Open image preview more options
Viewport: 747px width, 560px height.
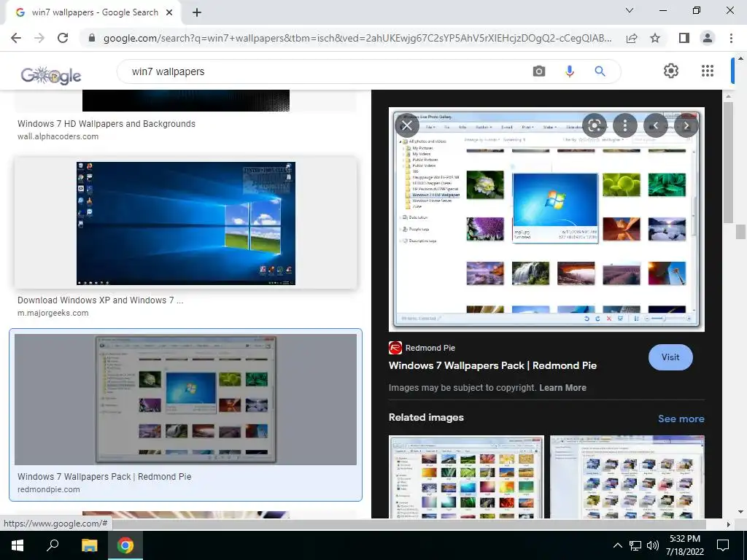tap(625, 125)
